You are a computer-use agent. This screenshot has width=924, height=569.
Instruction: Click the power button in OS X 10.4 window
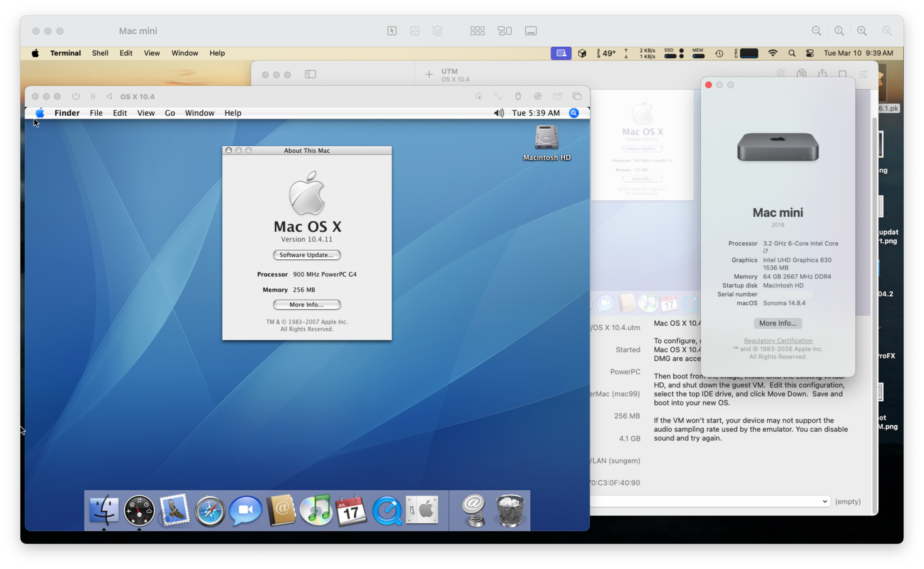76,96
